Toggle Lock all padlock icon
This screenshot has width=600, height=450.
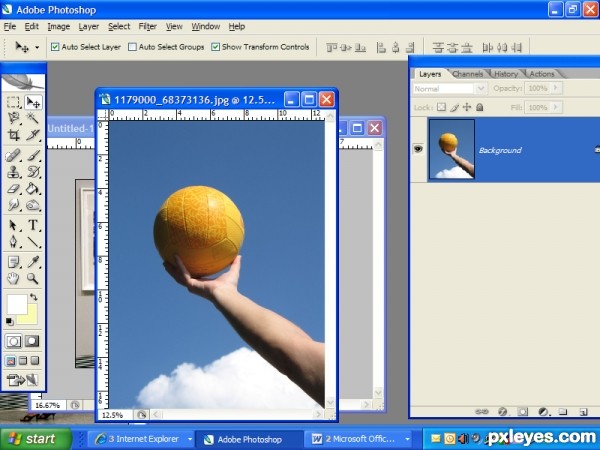(x=479, y=107)
